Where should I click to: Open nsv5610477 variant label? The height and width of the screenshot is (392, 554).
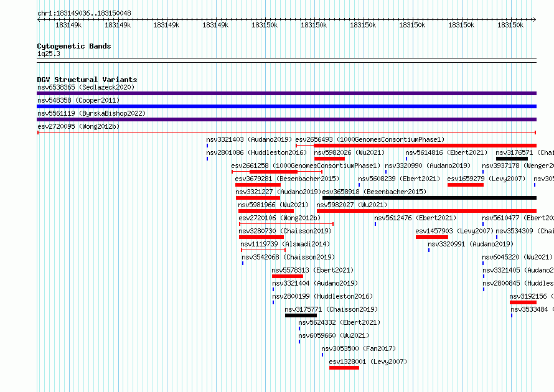518,218
